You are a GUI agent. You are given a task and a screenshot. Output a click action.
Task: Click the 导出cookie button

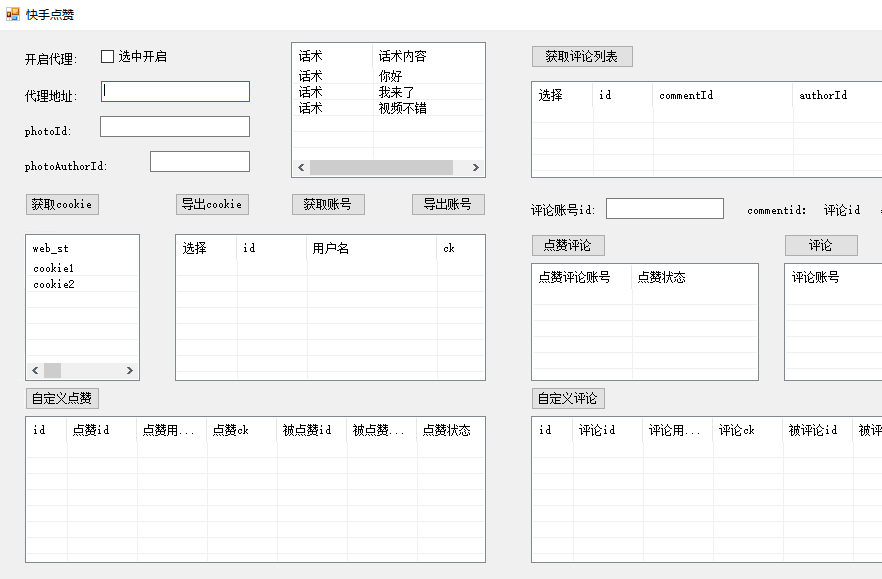(212, 204)
